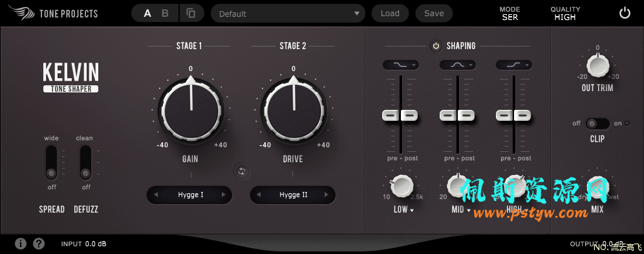Click the STAGE 2 heading
Screen dimensions: 644x254
click(293, 45)
